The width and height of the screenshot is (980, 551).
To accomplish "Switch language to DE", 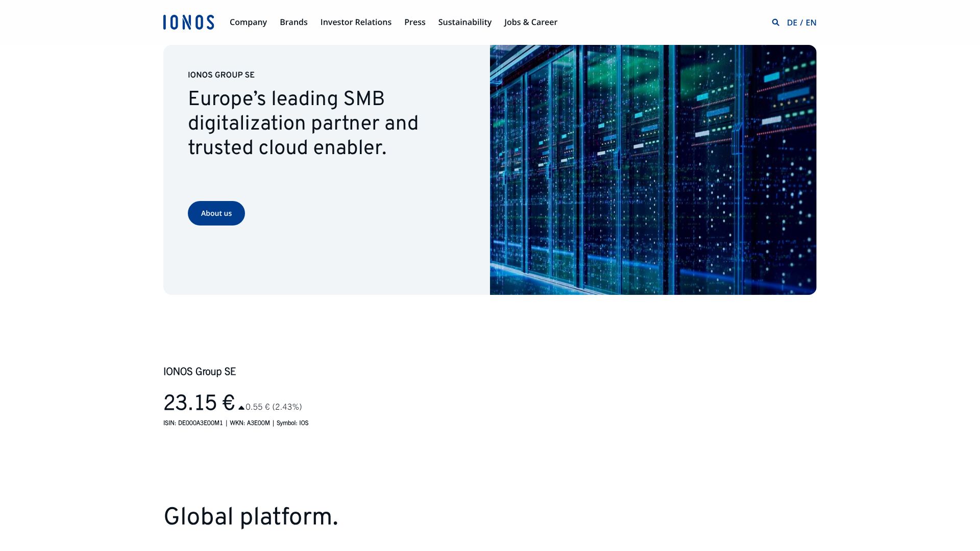I will click(792, 22).
